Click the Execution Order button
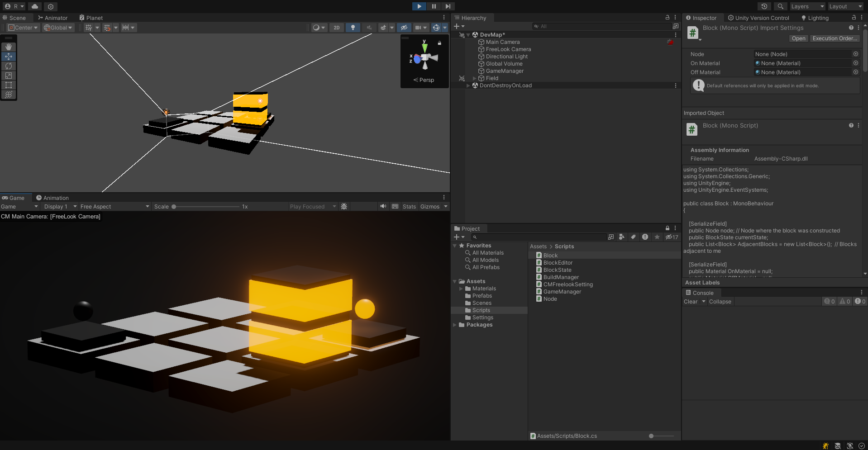868x450 pixels. click(x=835, y=38)
